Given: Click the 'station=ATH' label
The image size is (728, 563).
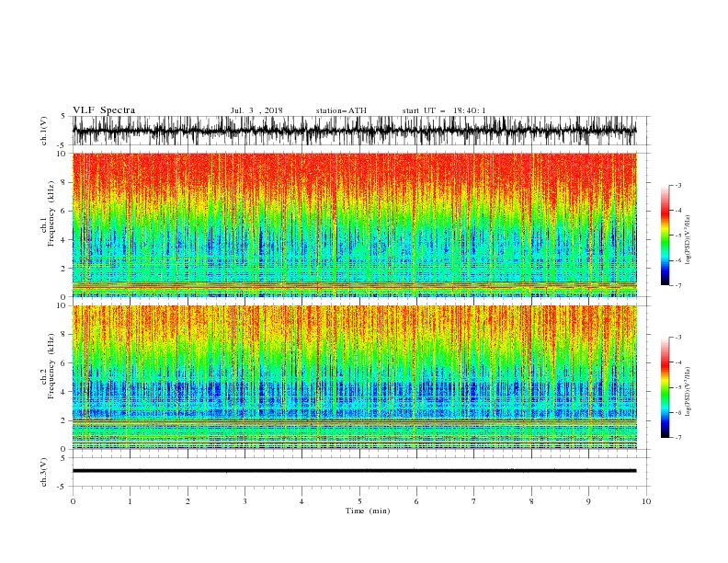Looking at the screenshot, I should click(x=341, y=110).
